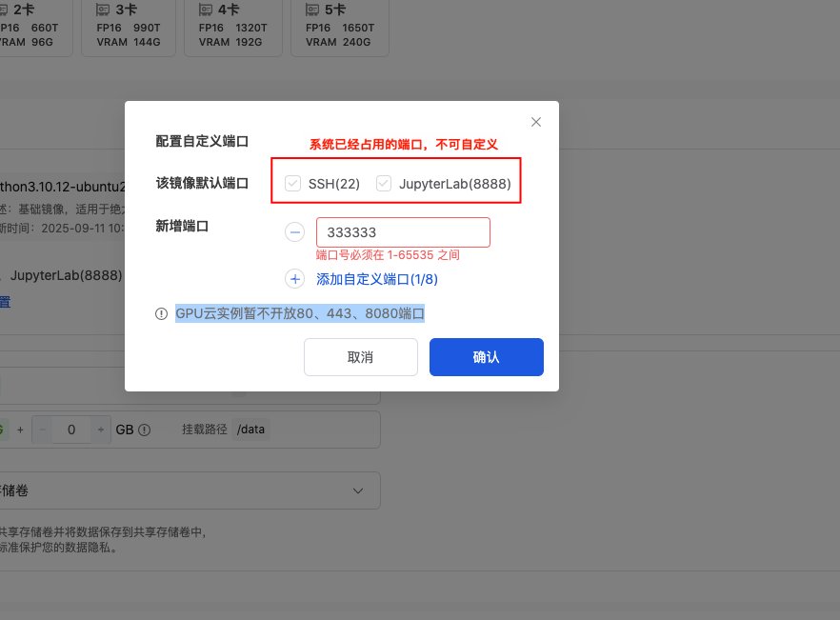Click the 添加自定义端口(1/8) link text
This screenshot has width=840, height=620.
pos(376,279)
